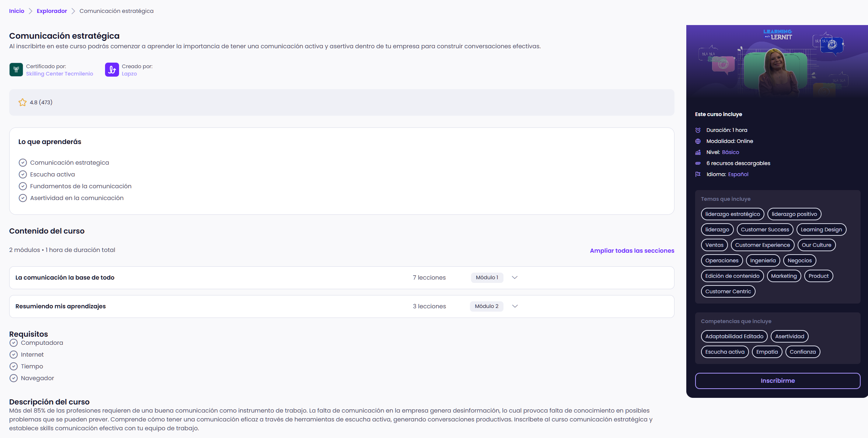The width and height of the screenshot is (868, 438).
Task: Expand Módulo 1 chevron arrow
Action: [x=515, y=278]
